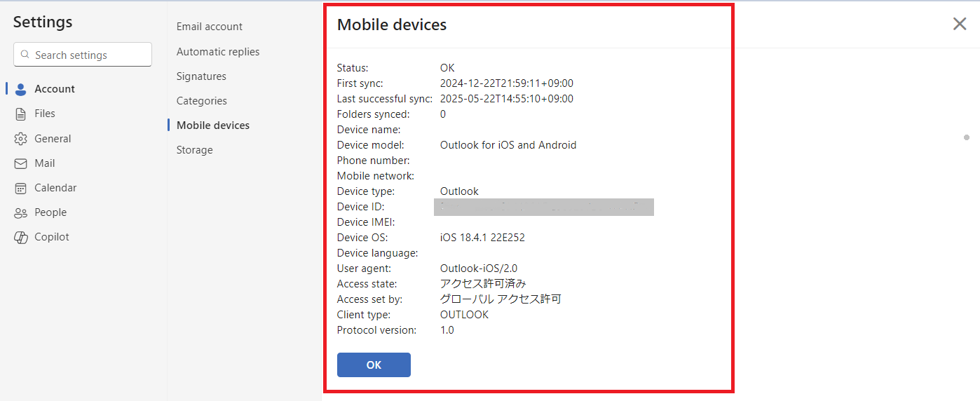Click the Device name: label
Image resolution: width=980 pixels, height=401 pixels.
coord(369,130)
